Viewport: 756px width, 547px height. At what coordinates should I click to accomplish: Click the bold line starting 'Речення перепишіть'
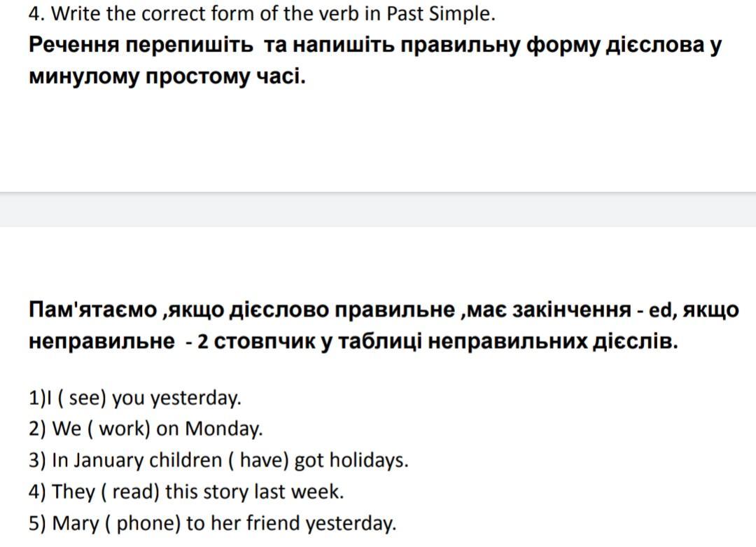click(x=375, y=45)
